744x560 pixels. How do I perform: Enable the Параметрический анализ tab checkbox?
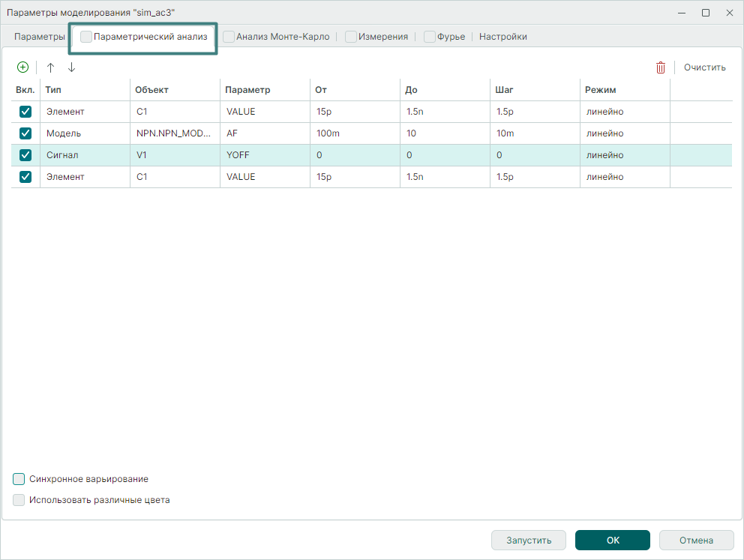[x=87, y=37]
